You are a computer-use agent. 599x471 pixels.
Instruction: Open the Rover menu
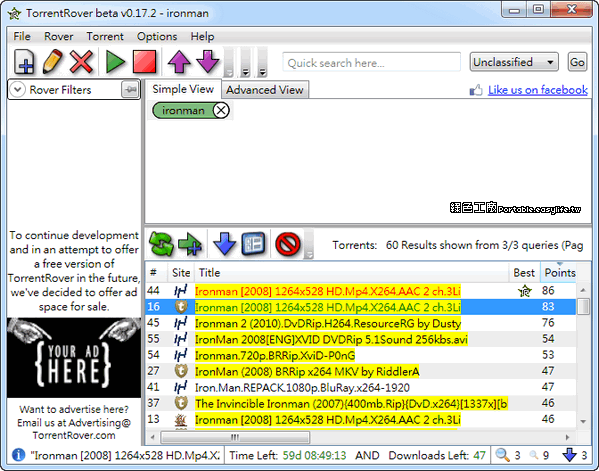point(58,36)
